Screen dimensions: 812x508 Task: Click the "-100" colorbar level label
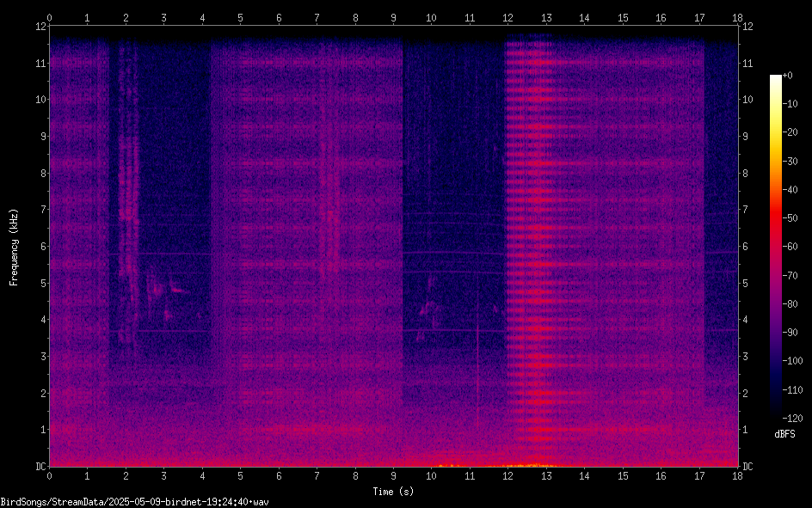[792, 361]
